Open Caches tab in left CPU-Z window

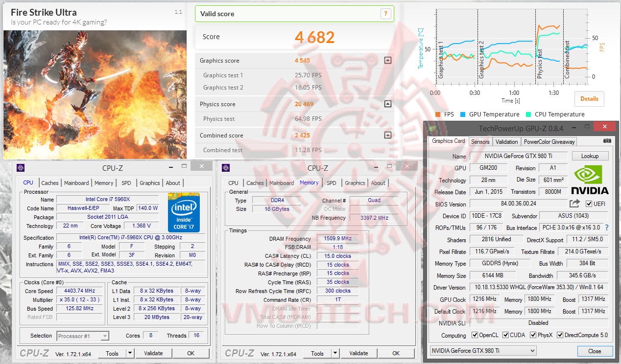[x=50, y=183]
